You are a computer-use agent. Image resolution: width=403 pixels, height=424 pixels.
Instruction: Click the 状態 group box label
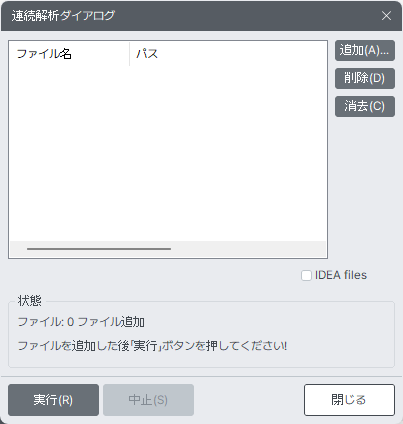[x=30, y=301]
